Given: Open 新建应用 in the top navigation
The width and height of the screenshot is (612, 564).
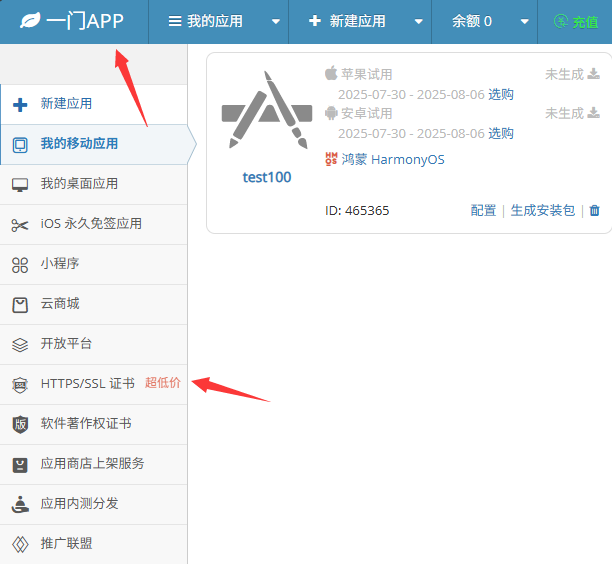Looking at the screenshot, I should (x=360, y=21).
